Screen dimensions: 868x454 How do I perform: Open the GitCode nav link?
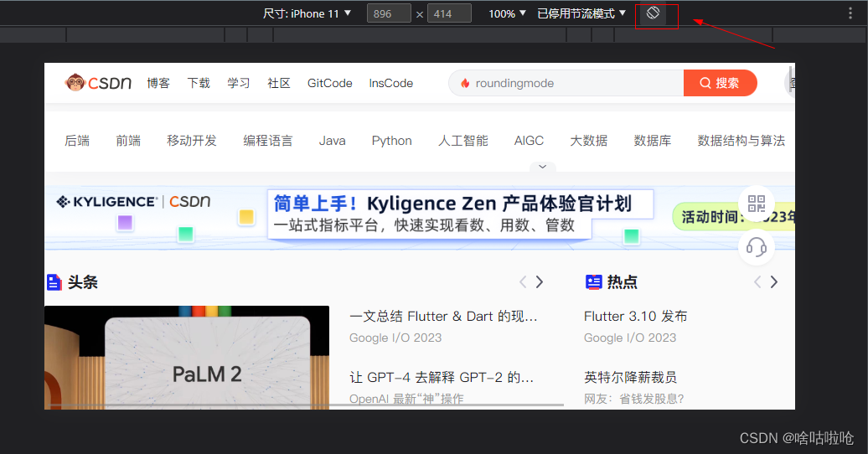(x=330, y=83)
